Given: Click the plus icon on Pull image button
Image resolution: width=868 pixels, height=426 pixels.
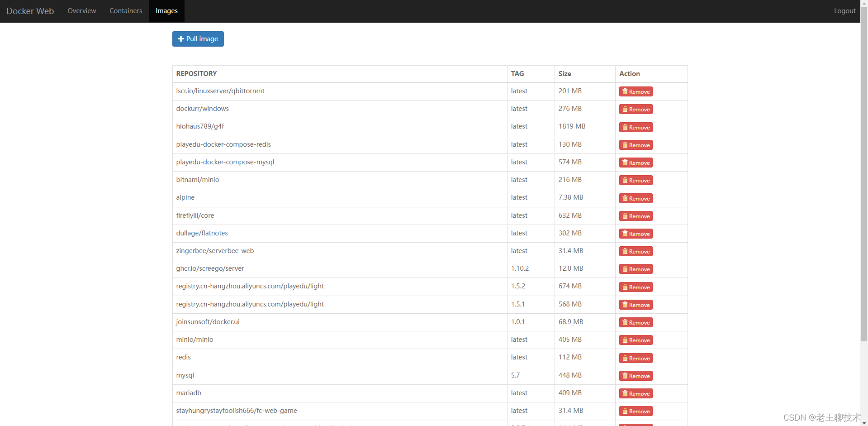Looking at the screenshot, I should [180, 39].
